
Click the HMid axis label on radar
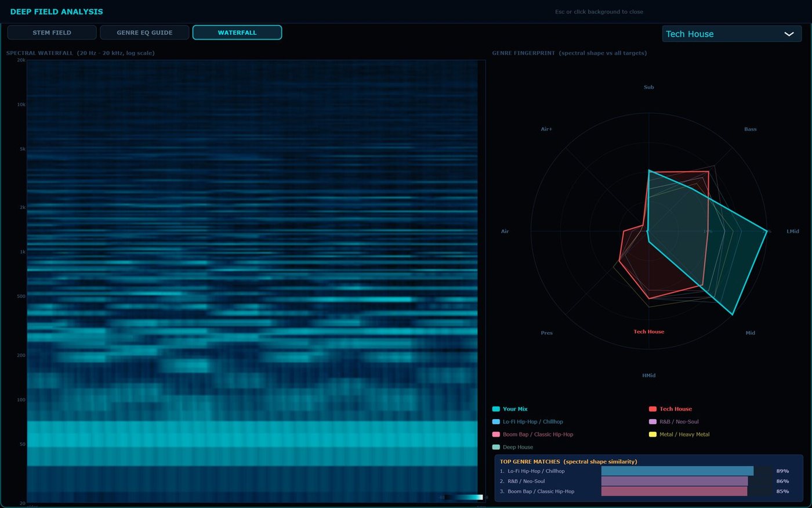click(649, 376)
